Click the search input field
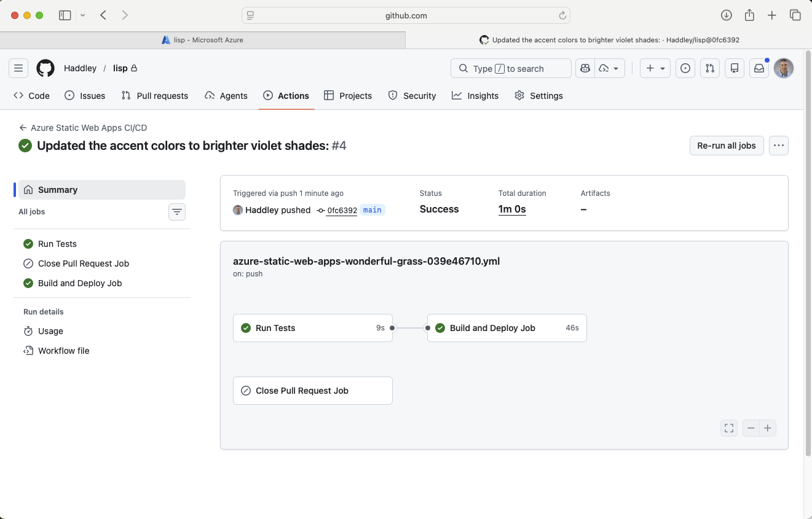 pos(511,68)
